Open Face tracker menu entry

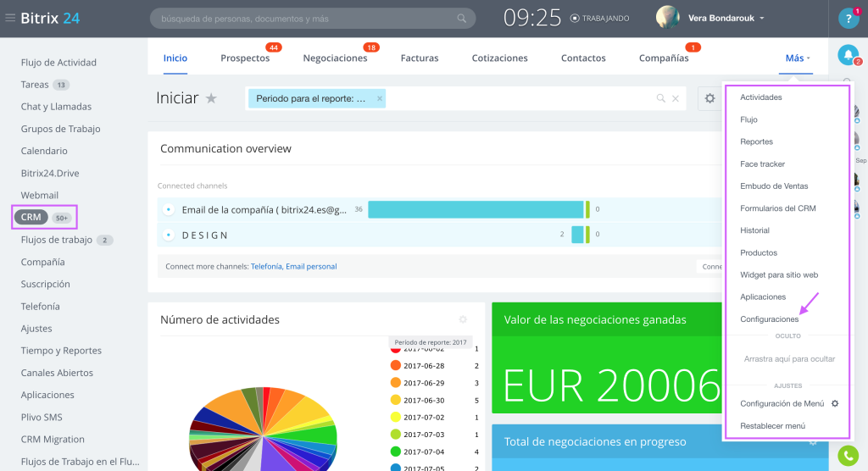[x=762, y=163]
